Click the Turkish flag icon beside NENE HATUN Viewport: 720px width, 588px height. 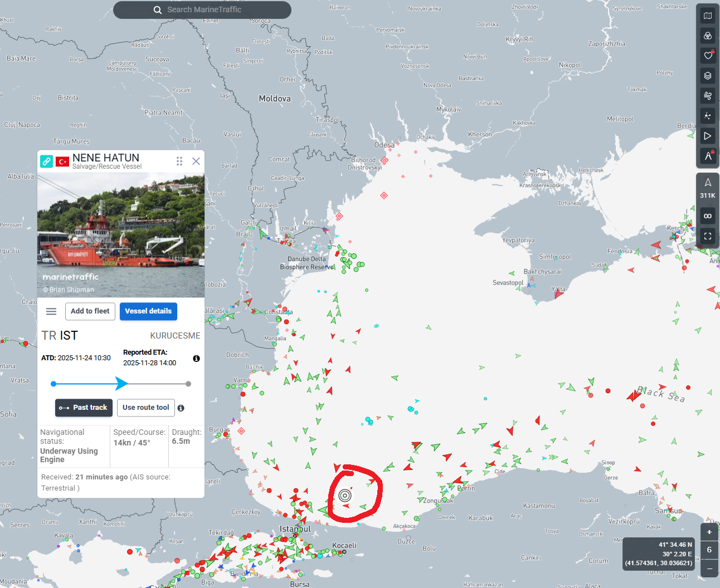(x=62, y=161)
